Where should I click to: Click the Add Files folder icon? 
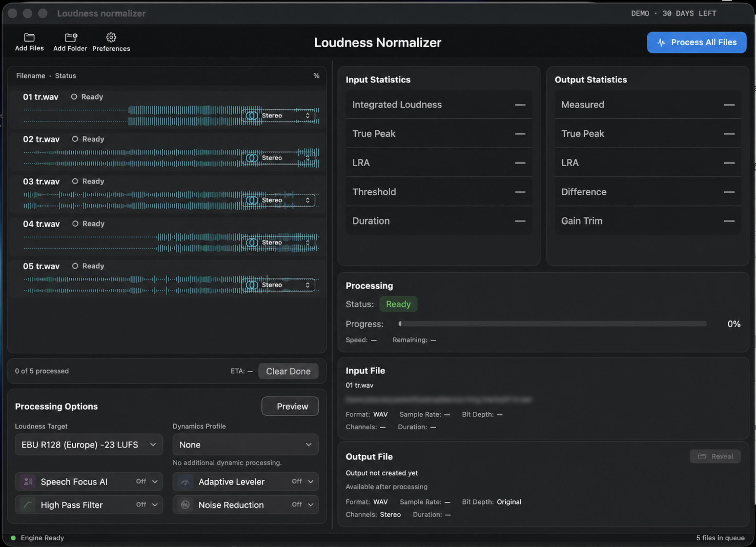coord(29,37)
